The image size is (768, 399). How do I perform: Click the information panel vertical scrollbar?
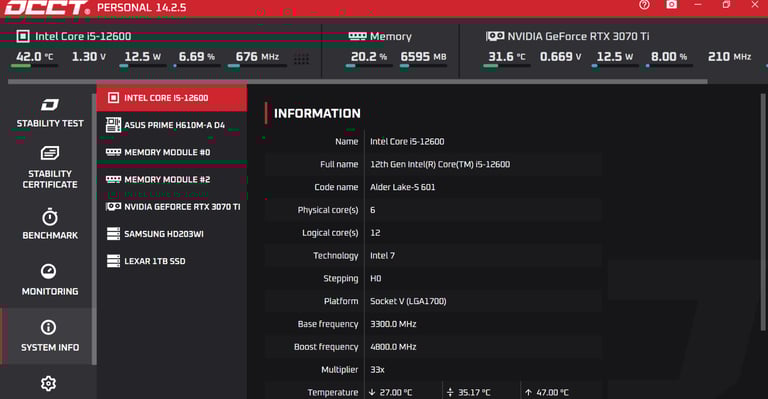[x=763, y=211]
